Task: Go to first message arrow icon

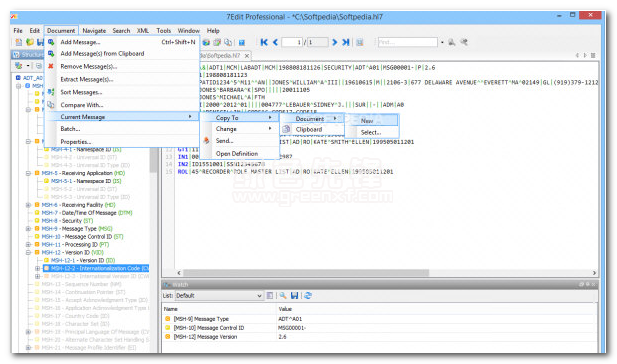Action: [x=264, y=42]
